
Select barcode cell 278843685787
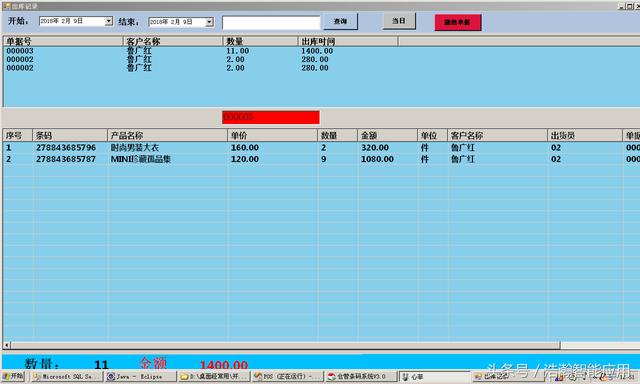[66, 159]
